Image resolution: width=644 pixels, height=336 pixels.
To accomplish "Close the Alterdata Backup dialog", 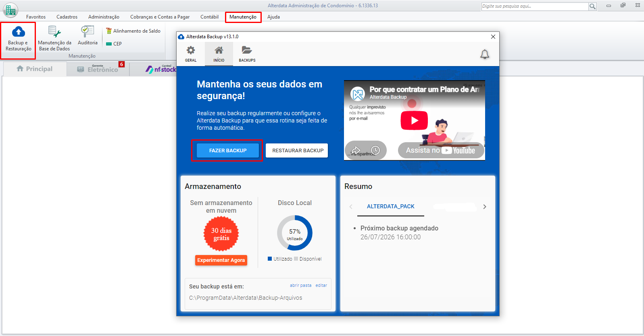I will tap(493, 37).
